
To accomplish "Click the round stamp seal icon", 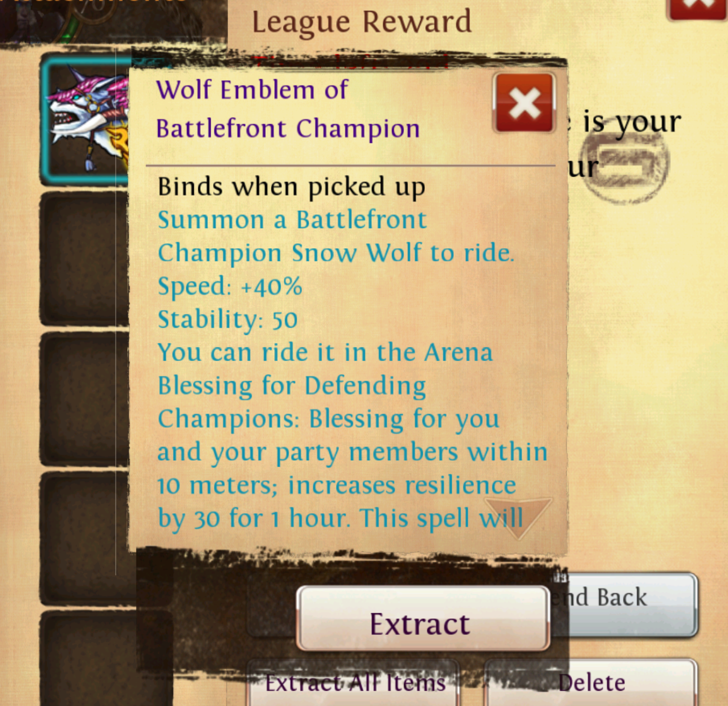I will [626, 163].
